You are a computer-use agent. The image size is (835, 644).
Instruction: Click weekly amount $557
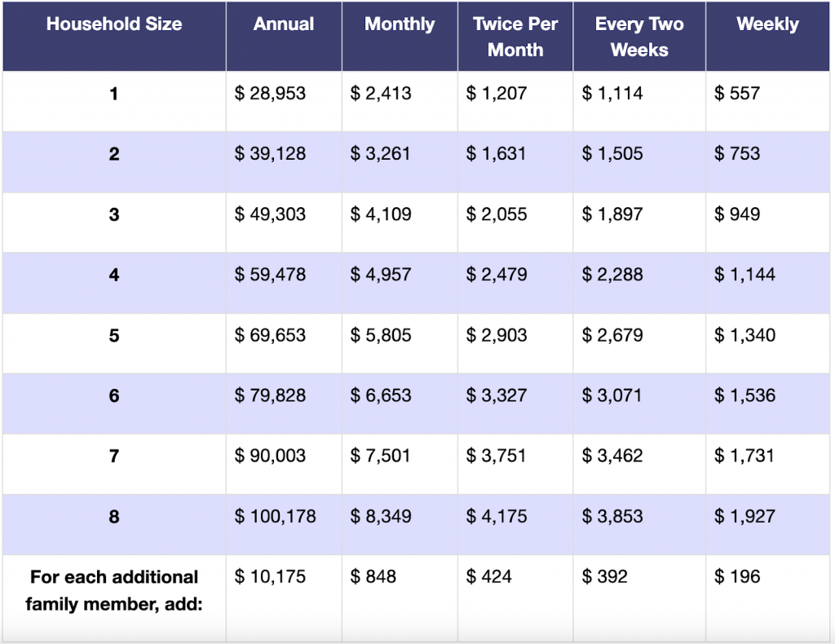pos(737,94)
